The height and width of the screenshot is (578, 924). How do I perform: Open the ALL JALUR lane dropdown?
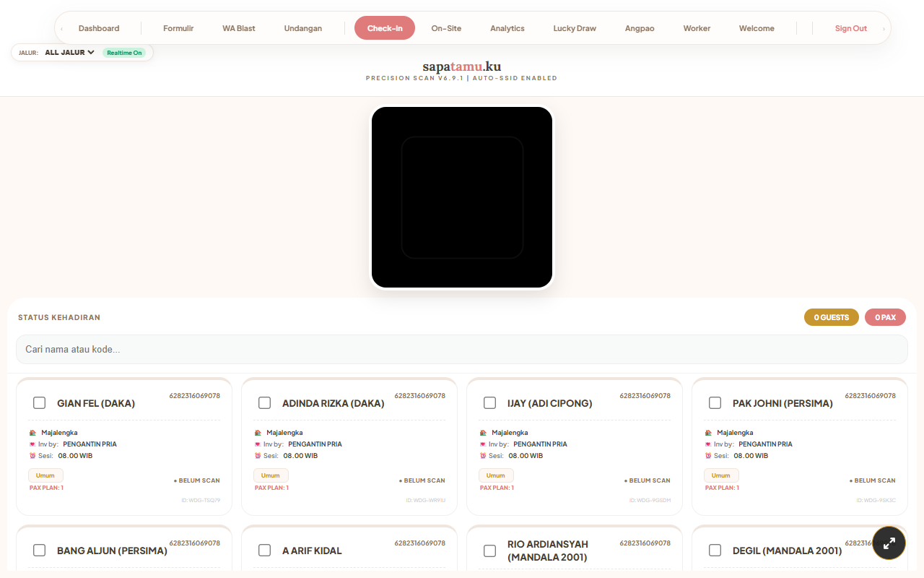click(x=69, y=53)
